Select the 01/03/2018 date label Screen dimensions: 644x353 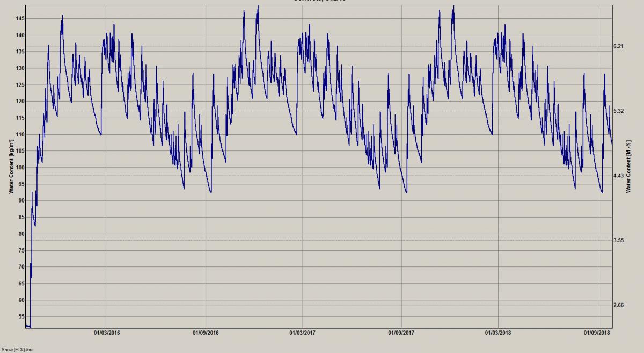click(498, 333)
